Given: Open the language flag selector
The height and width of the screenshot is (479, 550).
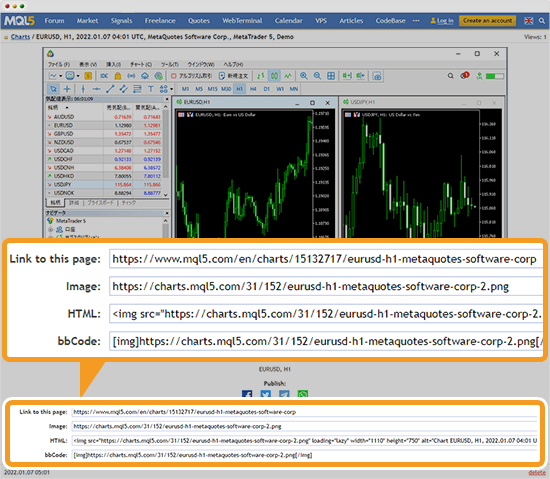Looking at the screenshot, I should click(528, 21).
